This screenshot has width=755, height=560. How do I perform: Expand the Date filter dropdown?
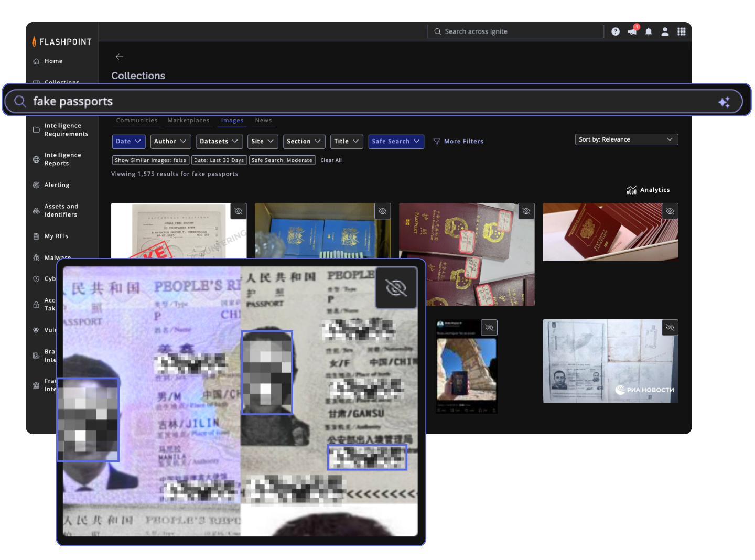(128, 142)
